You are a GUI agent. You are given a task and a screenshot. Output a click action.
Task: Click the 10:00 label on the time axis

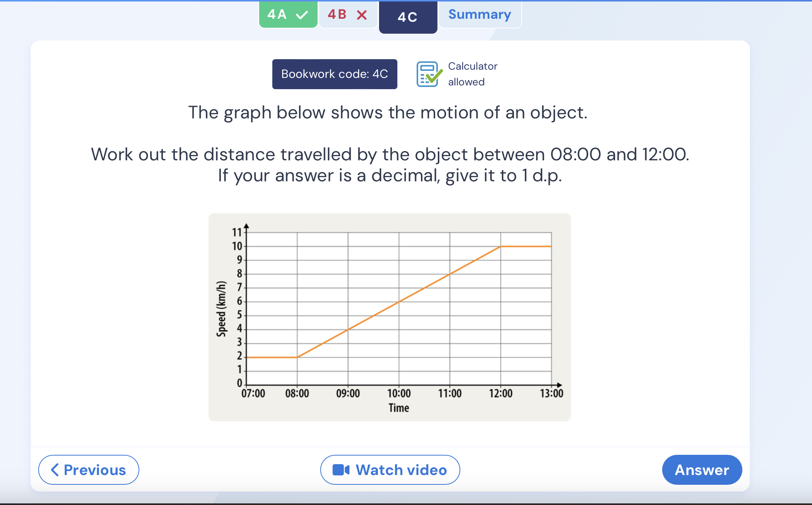point(399,393)
